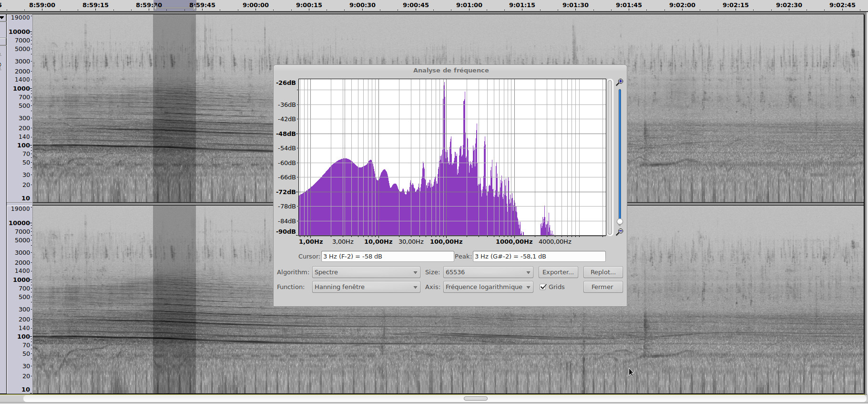Open the Algorithm dropdown showing Spectre

pyautogui.click(x=366, y=272)
